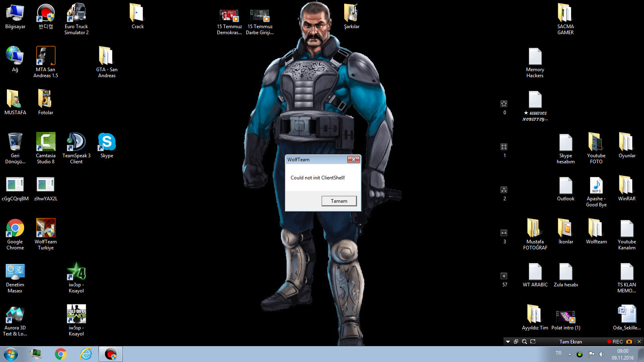
Task: Show hidden tray icons arrow
Action: (x=570, y=354)
